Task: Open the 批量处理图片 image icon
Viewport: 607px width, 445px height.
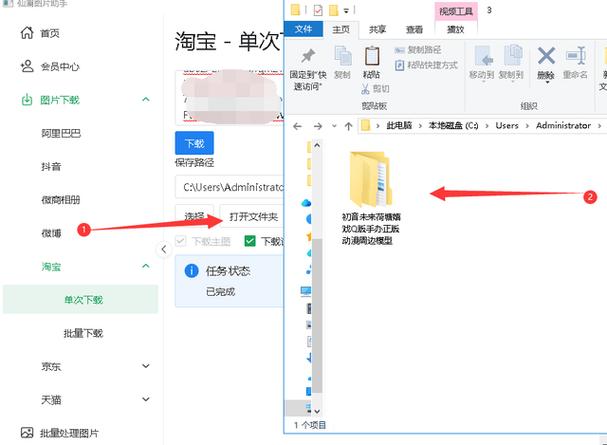Action: pos(27,432)
